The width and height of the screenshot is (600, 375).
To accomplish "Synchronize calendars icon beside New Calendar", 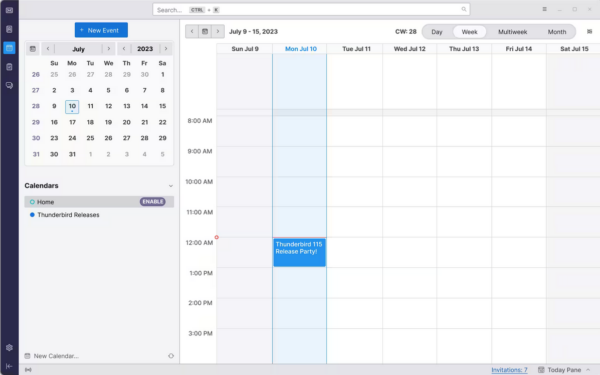I will [171, 356].
